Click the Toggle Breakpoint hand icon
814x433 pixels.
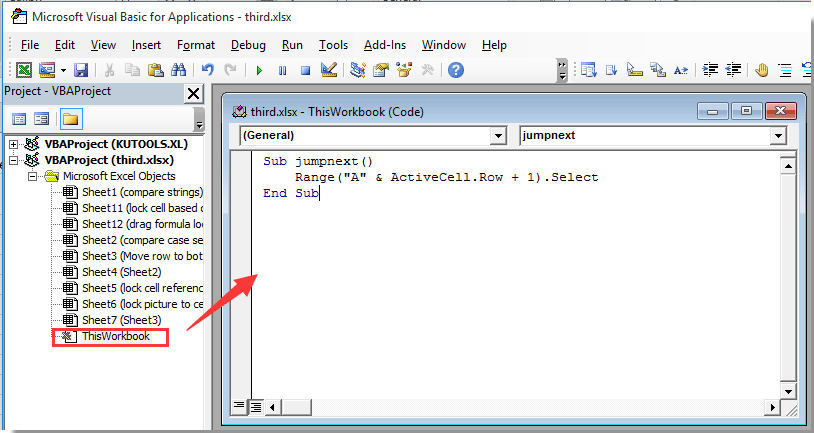pyautogui.click(x=762, y=70)
